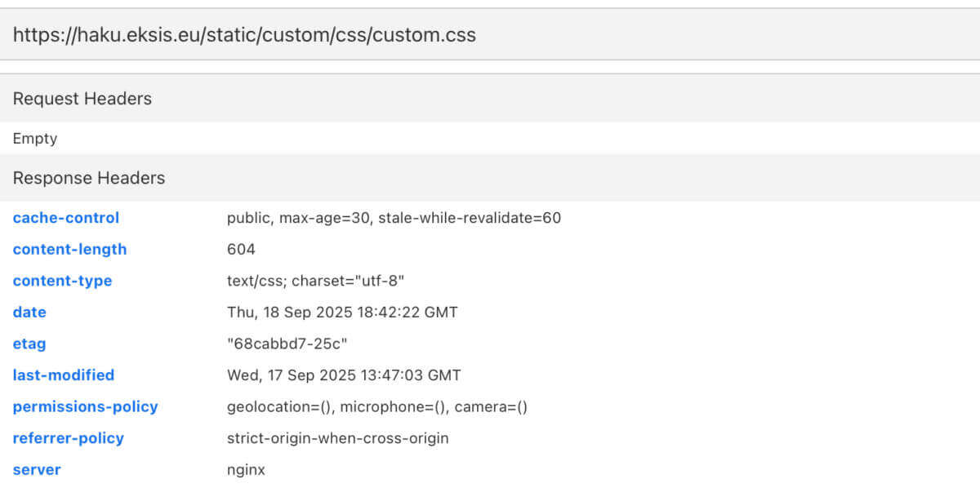The width and height of the screenshot is (980, 488).
Task: Open the content-type header link
Action: click(62, 281)
